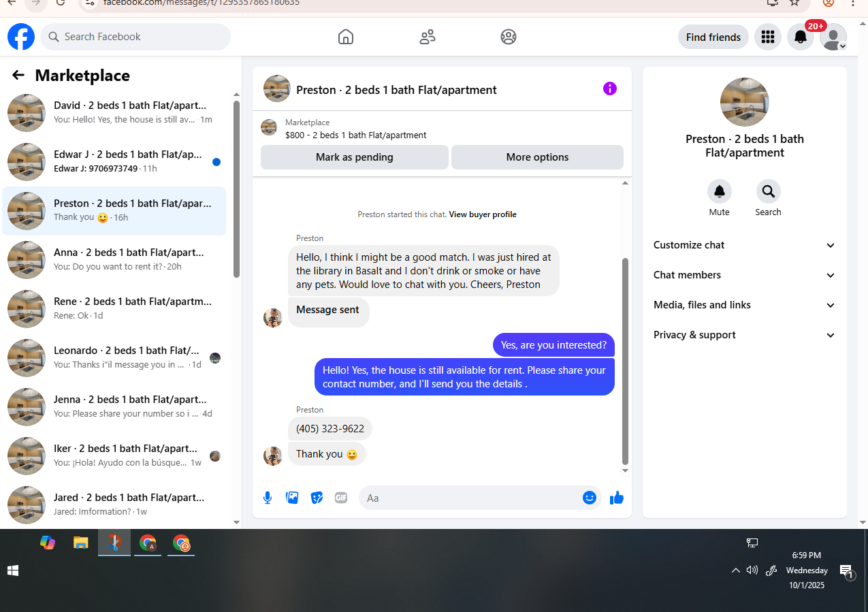Select Preston's conversation in the list

click(x=114, y=211)
